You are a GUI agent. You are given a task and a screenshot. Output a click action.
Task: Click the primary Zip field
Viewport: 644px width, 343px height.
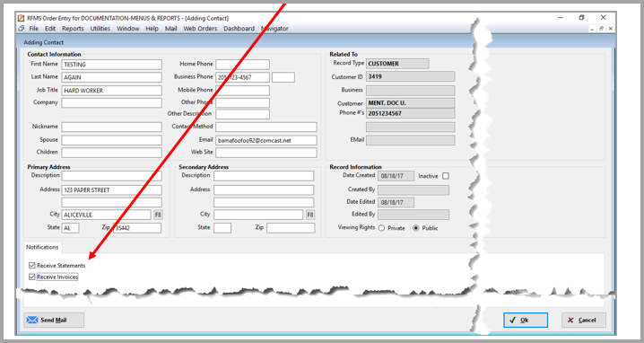(137, 228)
